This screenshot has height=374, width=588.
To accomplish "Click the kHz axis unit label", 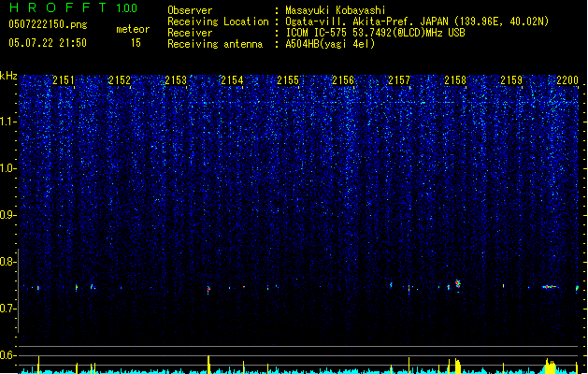I will pyautogui.click(x=8, y=76).
